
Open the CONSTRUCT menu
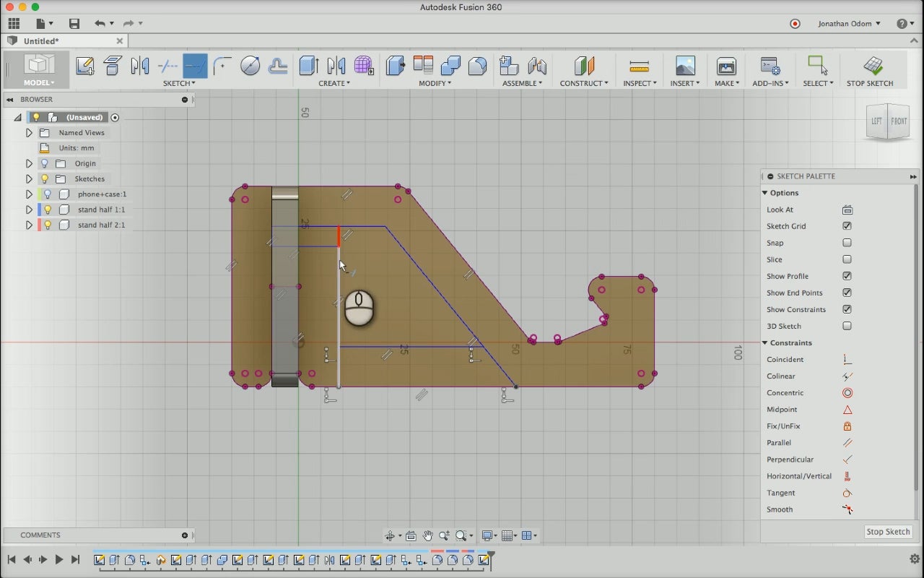tap(583, 83)
